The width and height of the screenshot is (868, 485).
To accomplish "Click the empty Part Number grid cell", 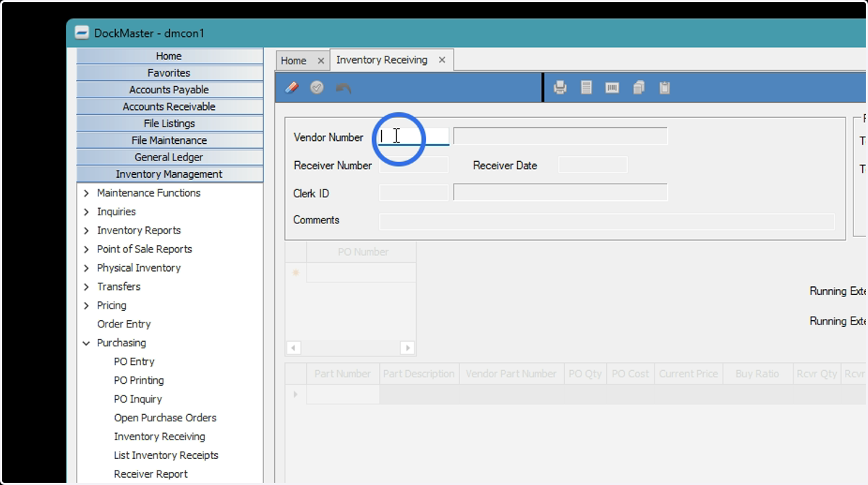I will [x=343, y=395].
